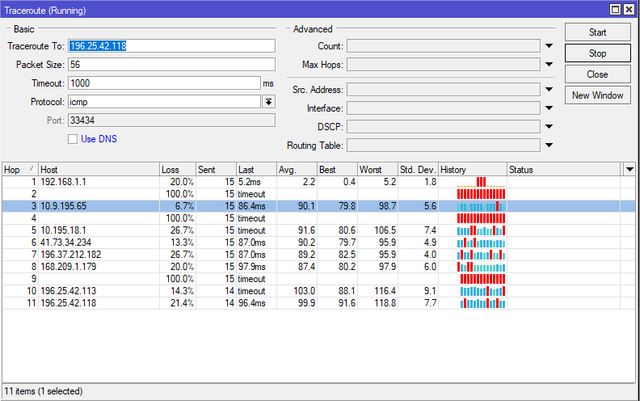Click the Timeout input field
This screenshot has height=401, width=640.
[x=164, y=83]
